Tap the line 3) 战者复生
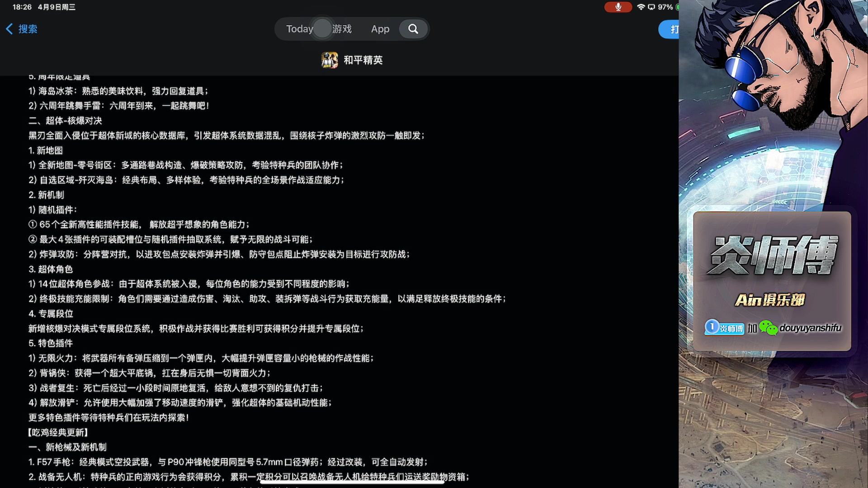The image size is (868, 488). (176, 388)
